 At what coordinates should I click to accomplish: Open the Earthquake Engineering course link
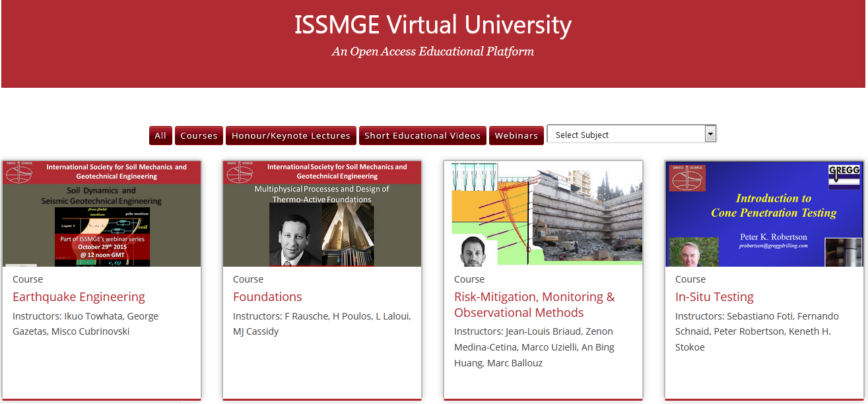tap(79, 297)
